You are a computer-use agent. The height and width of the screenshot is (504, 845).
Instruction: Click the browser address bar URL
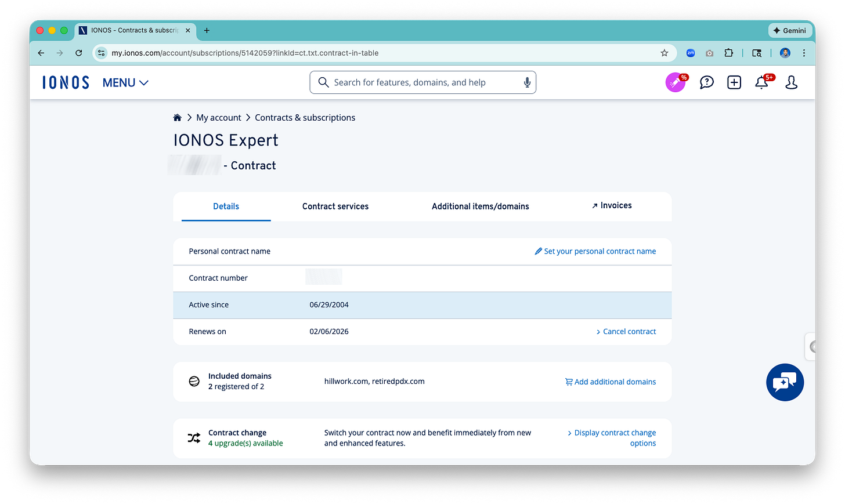(245, 53)
